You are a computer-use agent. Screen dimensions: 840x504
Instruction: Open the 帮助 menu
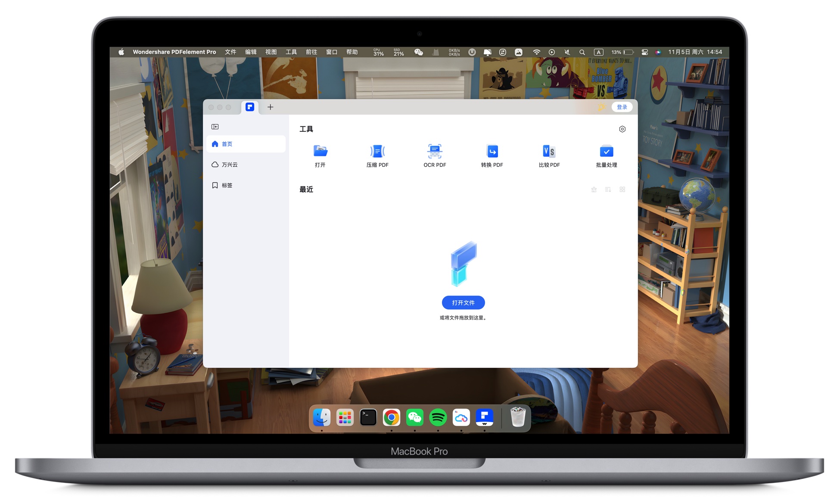click(352, 52)
